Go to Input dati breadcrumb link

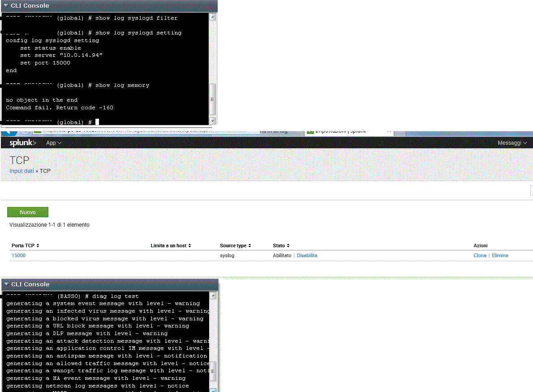[x=22, y=171]
